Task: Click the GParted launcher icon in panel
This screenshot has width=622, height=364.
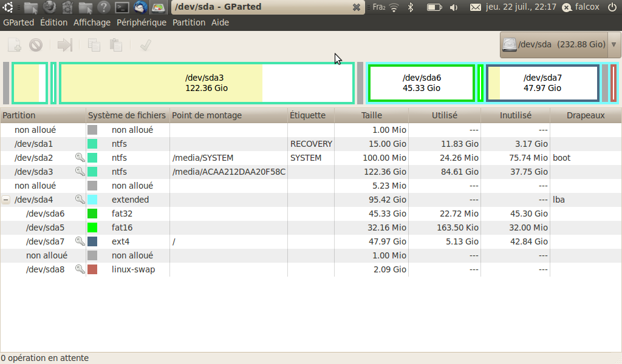Action: click(x=159, y=7)
